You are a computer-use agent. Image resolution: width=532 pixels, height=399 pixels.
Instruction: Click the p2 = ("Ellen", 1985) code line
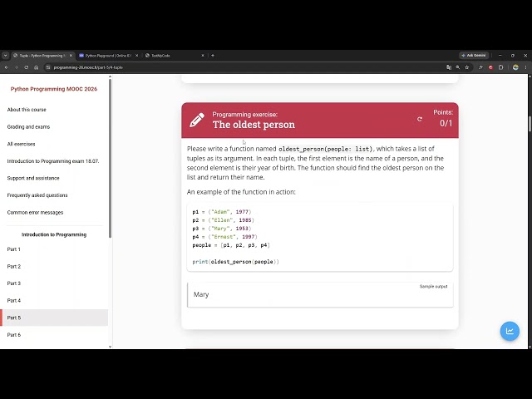click(x=224, y=220)
